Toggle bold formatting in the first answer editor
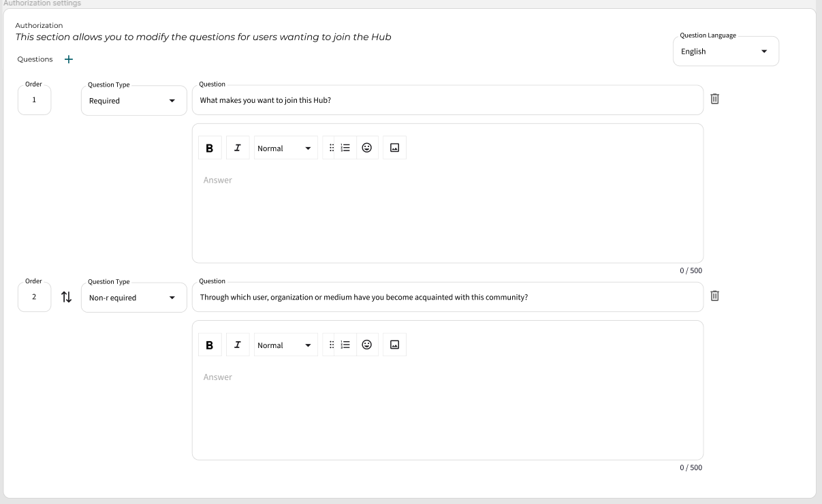Viewport: 822px width, 504px height. click(210, 147)
